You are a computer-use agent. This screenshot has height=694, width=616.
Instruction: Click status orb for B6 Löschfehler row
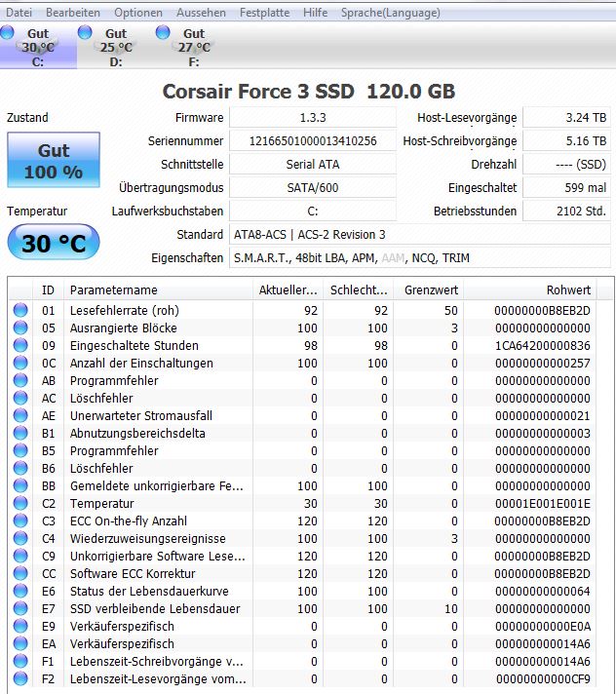tap(20, 468)
